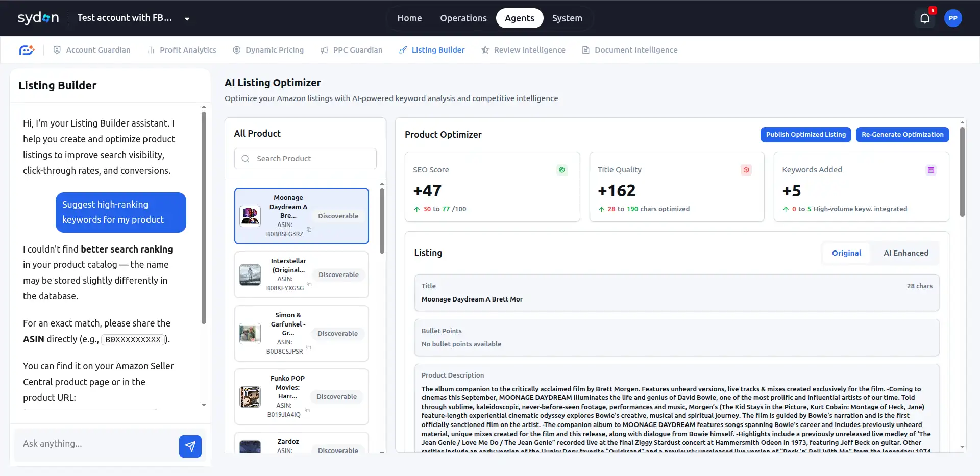
Task: Select the Simon & Garfunkel product card
Action: click(x=302, y=333)
